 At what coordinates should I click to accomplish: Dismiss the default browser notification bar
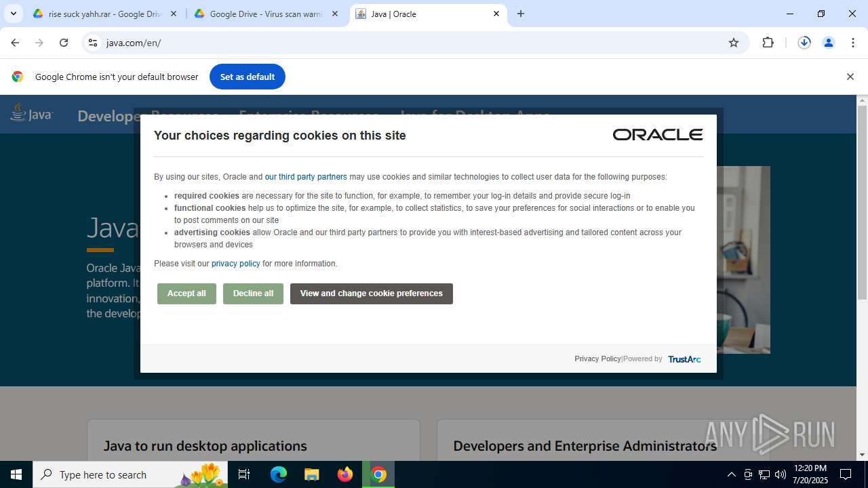coord(850,77)
